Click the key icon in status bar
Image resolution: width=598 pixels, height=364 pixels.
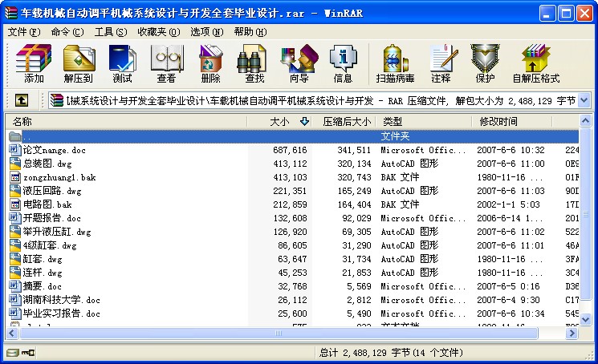tap(28, 353)
